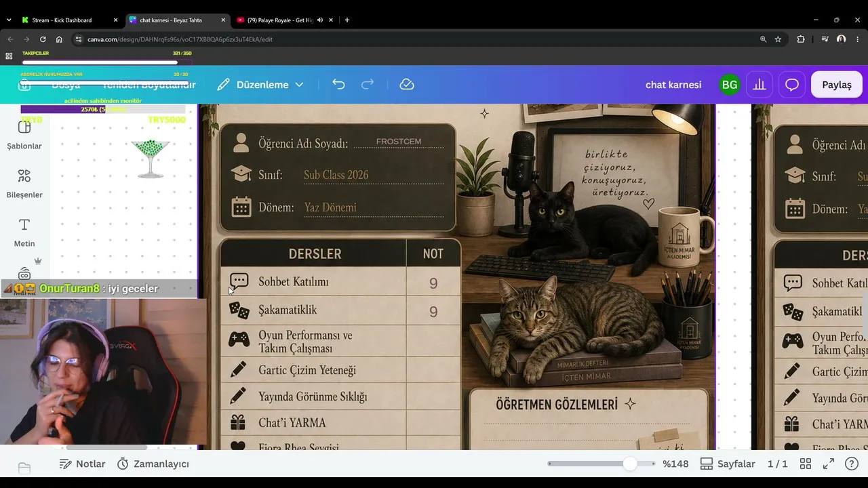The image size is (868, 488).
Task: Mute the Palaye Royale tab audio
Action: coord(319,20)
